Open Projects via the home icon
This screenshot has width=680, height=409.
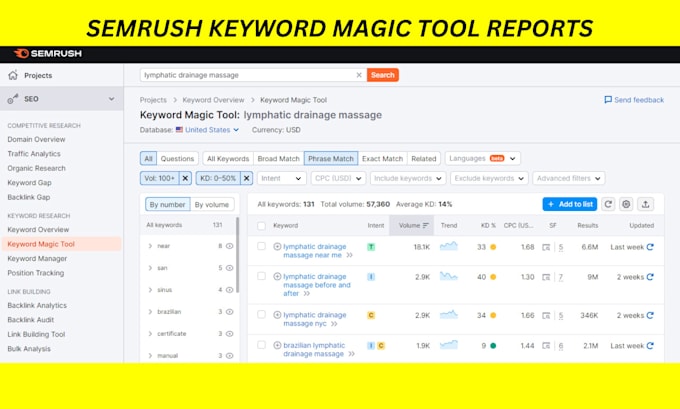pos(13,75)
